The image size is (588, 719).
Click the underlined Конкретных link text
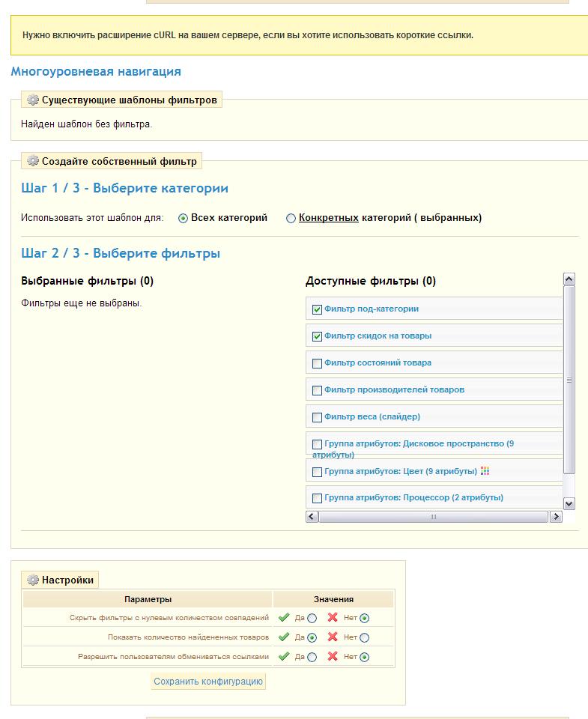pos(328,217)
